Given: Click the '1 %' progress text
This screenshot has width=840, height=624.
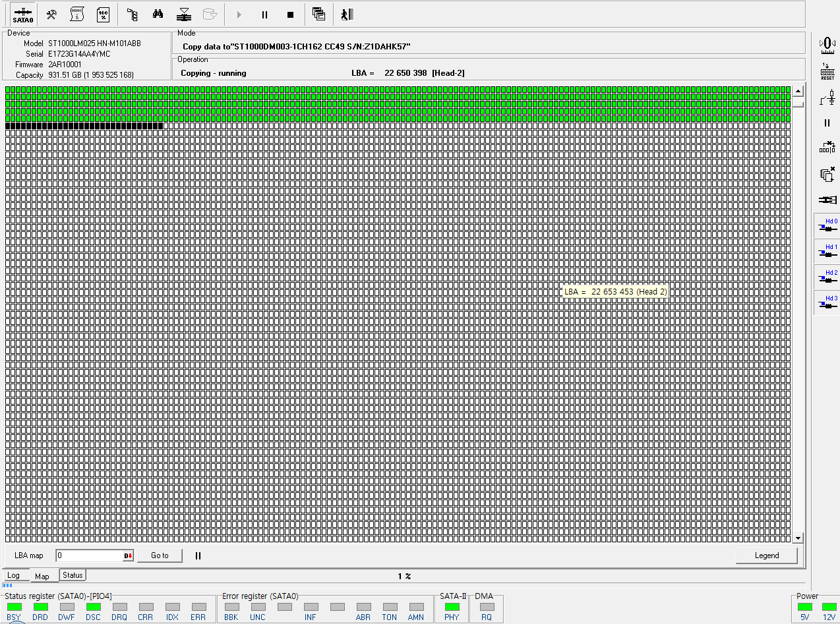Looking at the screenshot, I should [404, 576].
